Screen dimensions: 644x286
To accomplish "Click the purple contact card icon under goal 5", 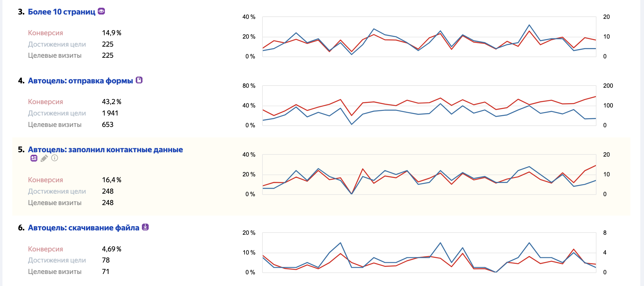I will [34, 158].
